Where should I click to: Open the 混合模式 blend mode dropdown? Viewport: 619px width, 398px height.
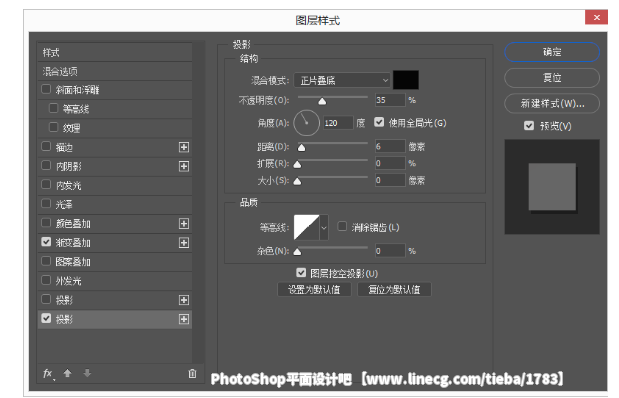[x=342, y=81]
